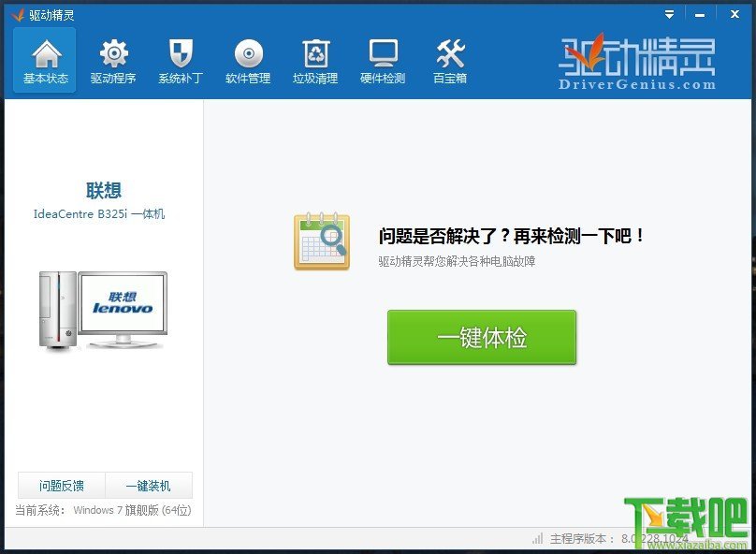Click the System Patches (系统补丁) shield icon

click(180, 58)
